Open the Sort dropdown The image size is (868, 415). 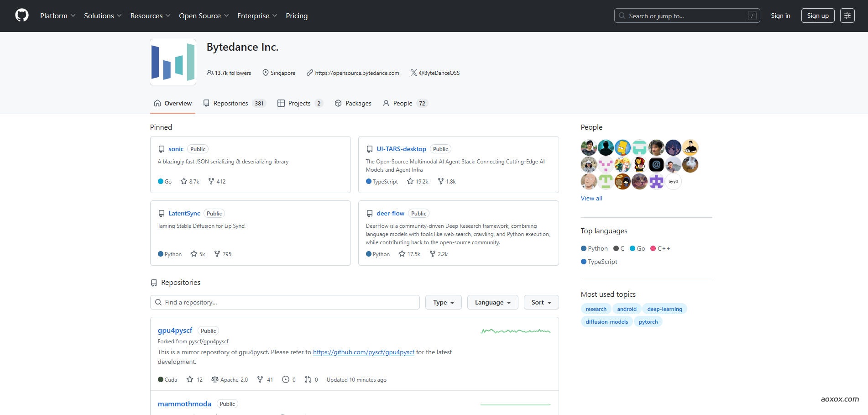pos(541,302)
